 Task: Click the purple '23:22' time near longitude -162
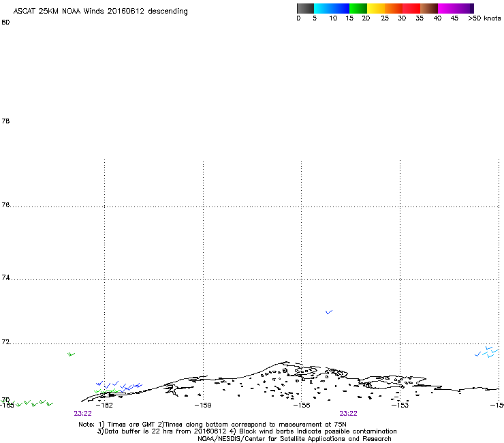[x=82, y=414]
